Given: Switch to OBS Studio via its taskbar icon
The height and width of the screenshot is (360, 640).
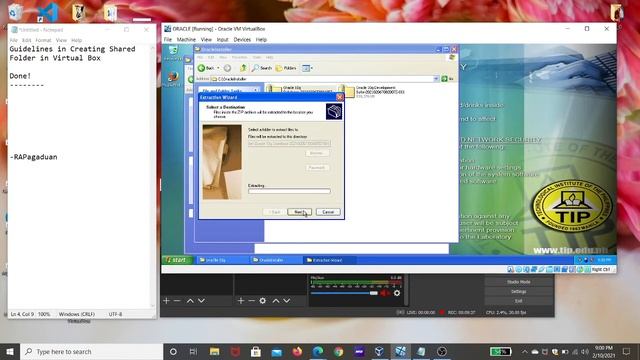Looking at the screenshot, I should click(x=442, y=351).
